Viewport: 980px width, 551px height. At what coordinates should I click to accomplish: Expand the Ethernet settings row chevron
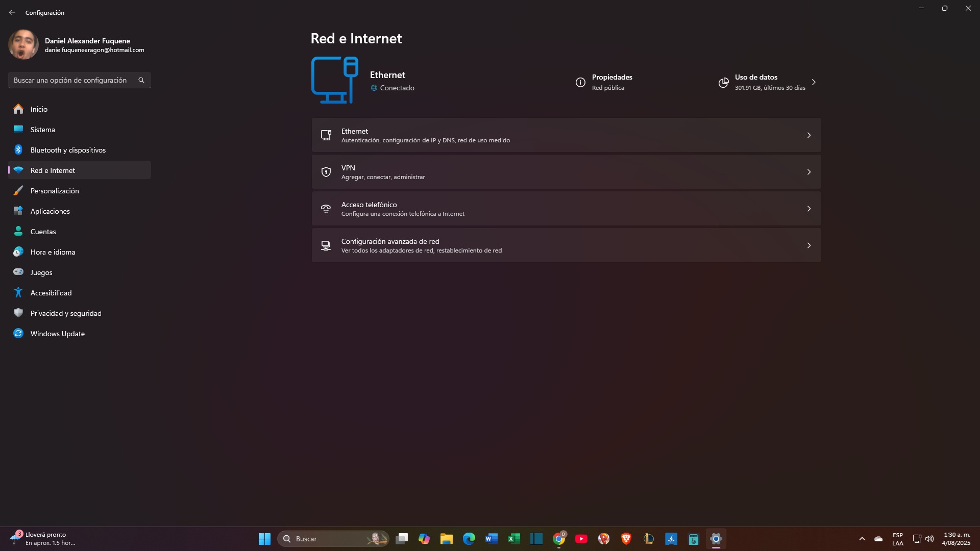pyautogui.click(x=808, y=135)
